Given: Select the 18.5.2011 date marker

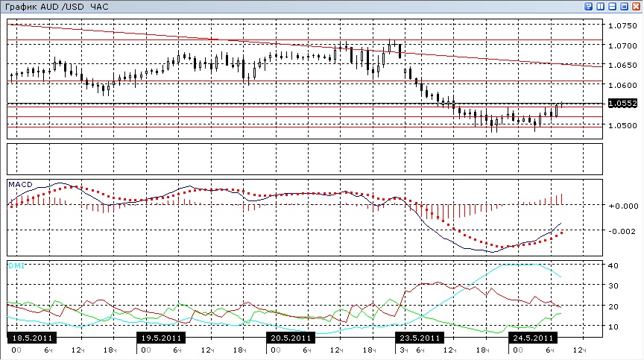Looking at the screenshot, I should coord(32,338).
